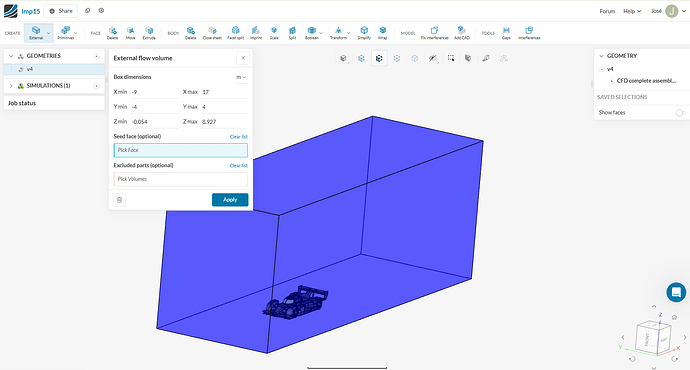Screen dimensions: 690x370
Task: Open the Boolean dropdown arrow
Action: (321, 33)
